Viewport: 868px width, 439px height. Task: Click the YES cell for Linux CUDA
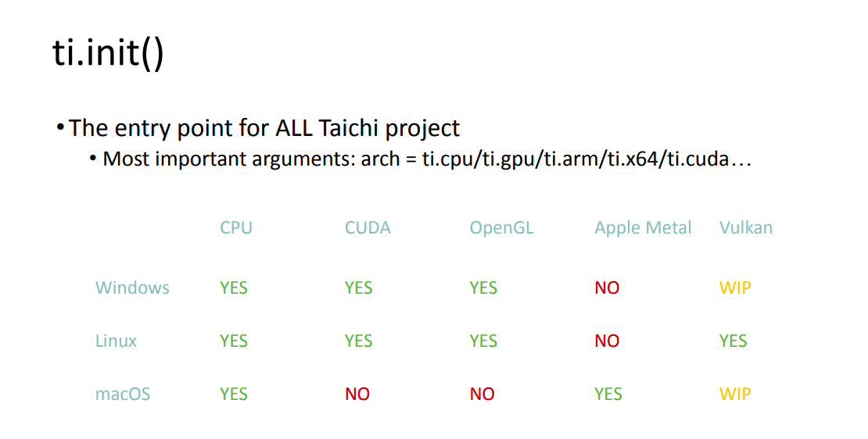tap(359, 341)
